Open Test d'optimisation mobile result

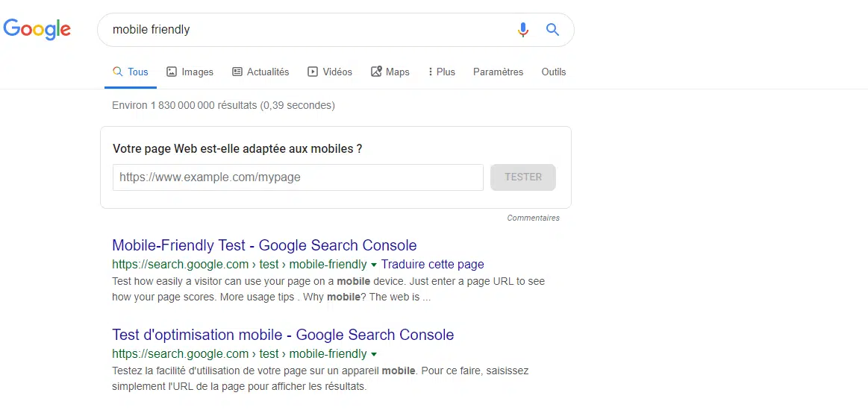coord(283,335)
